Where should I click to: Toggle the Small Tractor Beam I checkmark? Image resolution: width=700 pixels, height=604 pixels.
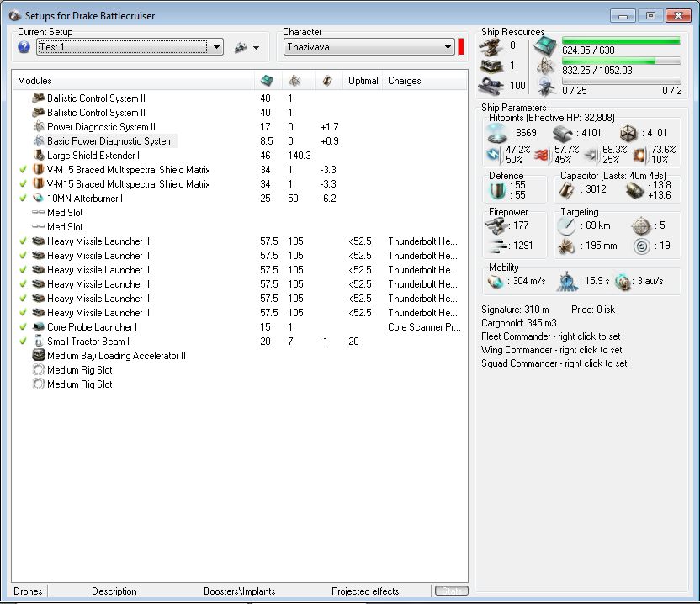pos(24,341)
